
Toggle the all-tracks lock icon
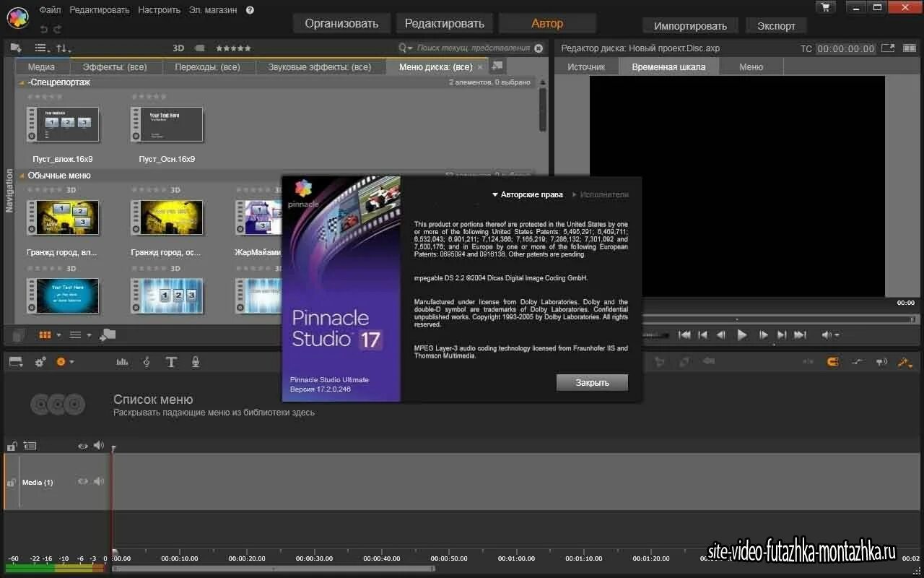click(x=12, y=446)
